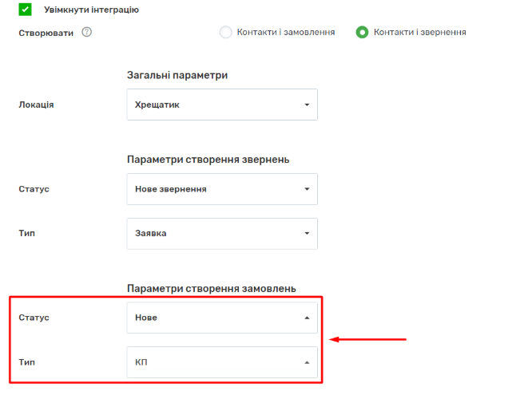532x395 pixels.
Task: Click the Параметри створення звернень heading
Action: click(x=208, y=160)
